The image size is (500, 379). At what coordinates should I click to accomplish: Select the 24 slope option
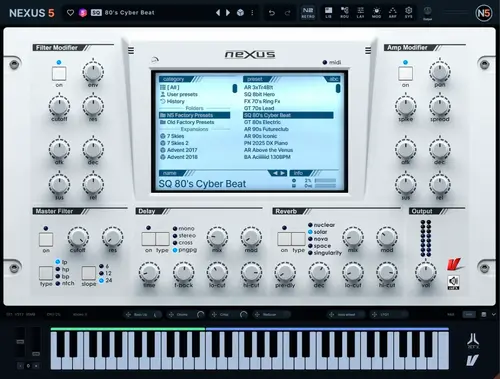click(x=106, y=280)
